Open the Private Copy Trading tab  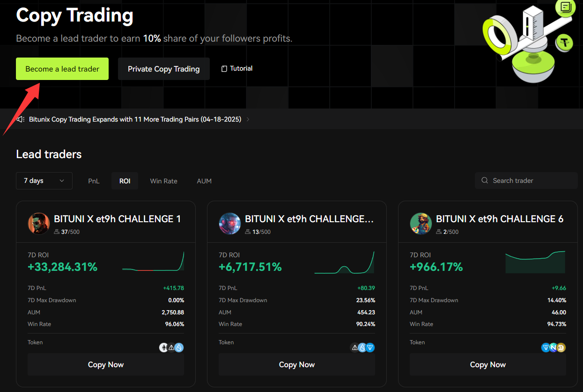click(163, 69)
